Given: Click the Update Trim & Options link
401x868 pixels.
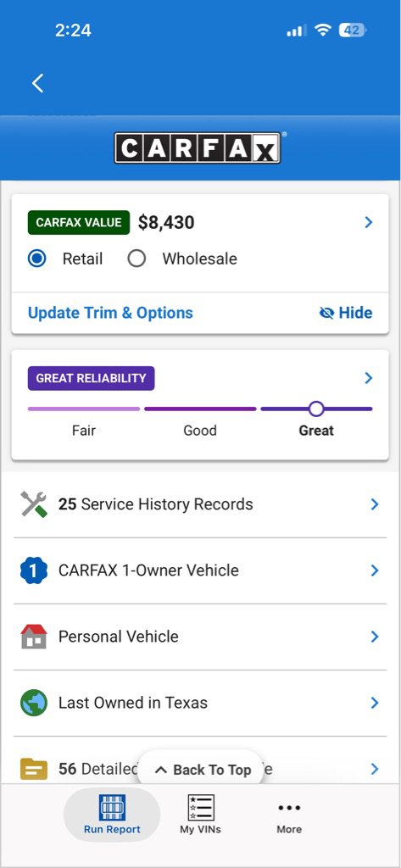Looking at the screenshot, I should pyautogui.click(x=111, y=313).
